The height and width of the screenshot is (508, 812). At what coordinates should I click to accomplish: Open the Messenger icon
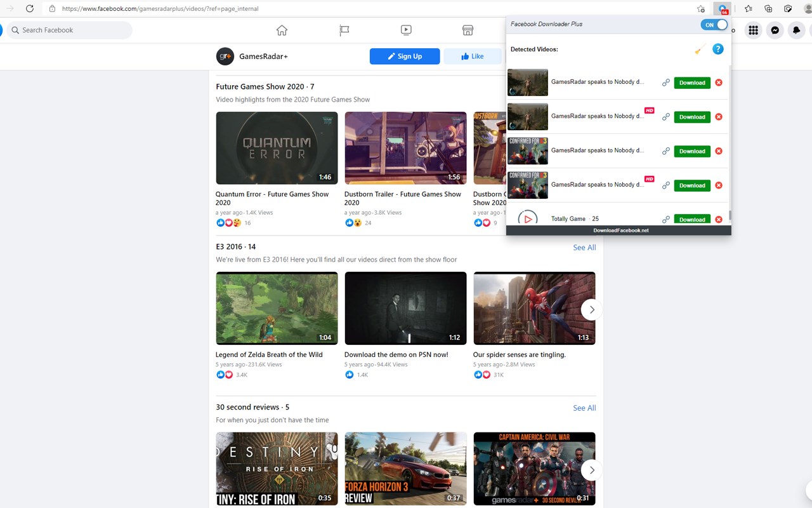coord(775,30)
